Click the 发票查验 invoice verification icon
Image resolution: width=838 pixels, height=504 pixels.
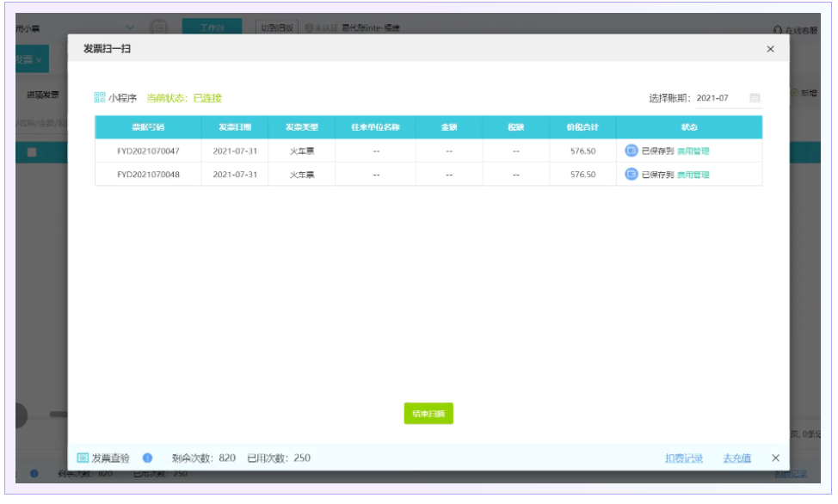click(x=83, y=458)
